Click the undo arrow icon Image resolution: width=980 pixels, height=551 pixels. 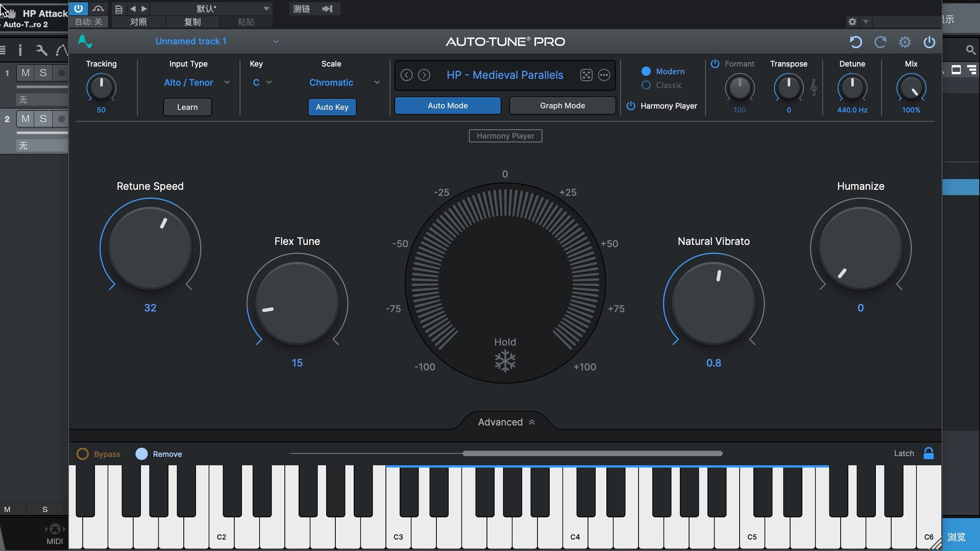tap(855, 42)
